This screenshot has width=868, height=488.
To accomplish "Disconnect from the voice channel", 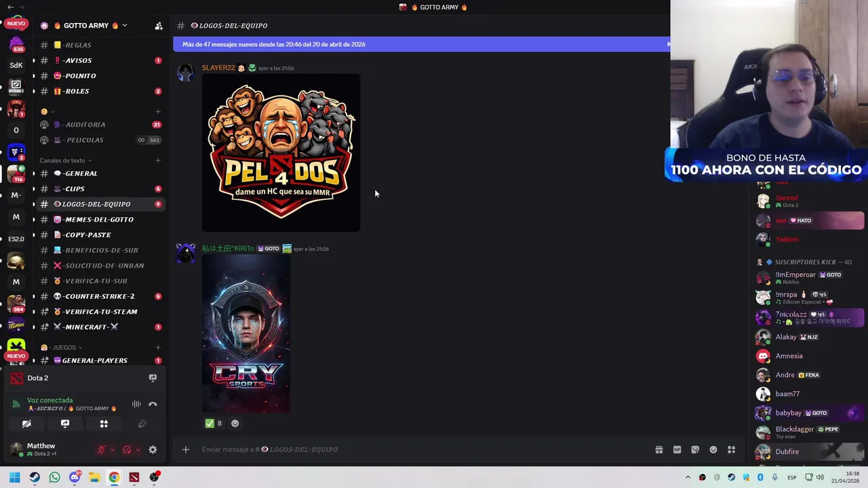I will (x=153, y=404).
